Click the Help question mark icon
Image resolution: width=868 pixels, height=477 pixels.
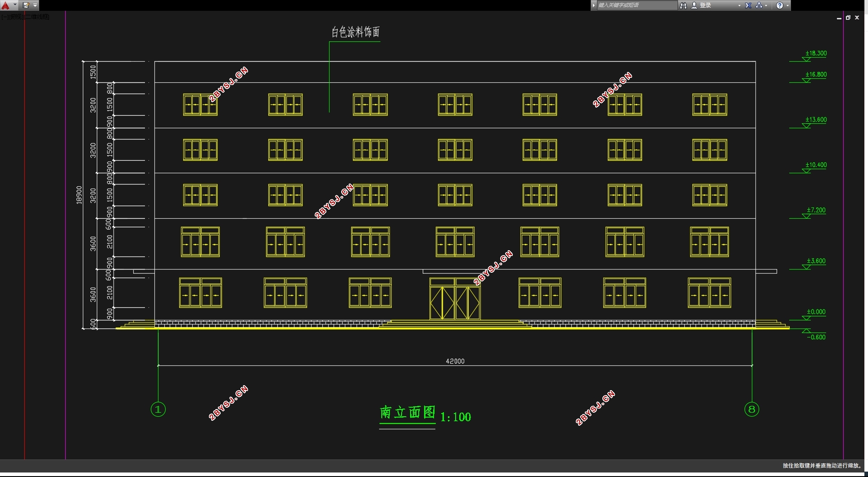[x=780, y=5]
